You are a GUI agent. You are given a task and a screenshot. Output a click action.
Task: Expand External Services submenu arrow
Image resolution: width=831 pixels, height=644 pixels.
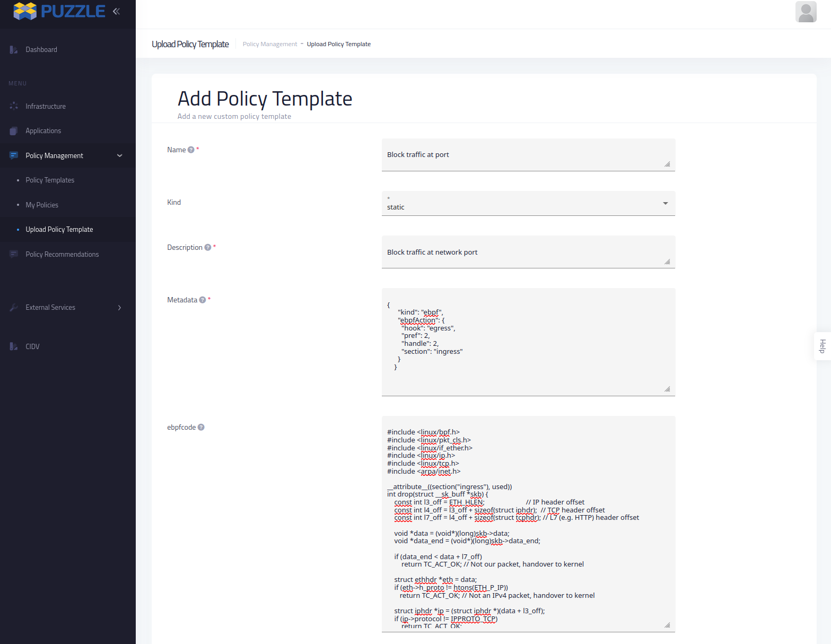coord(120,308)
